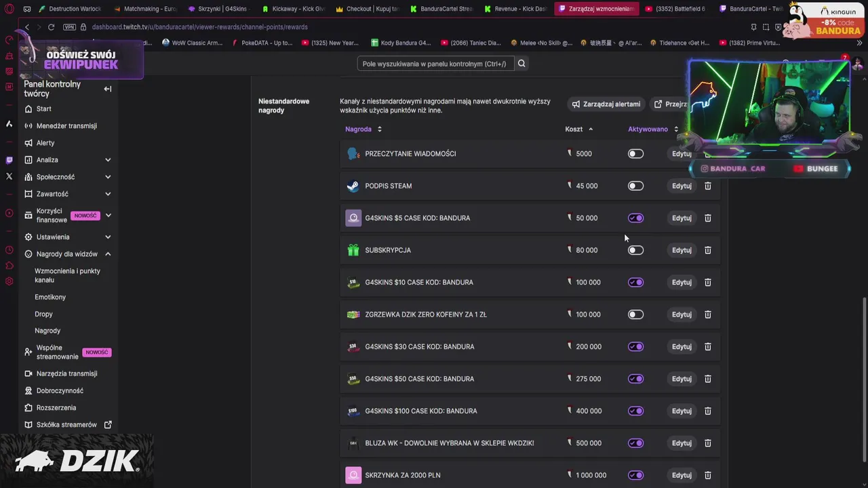The image size is (868, 488).
Task: Edit PRZECZYTANIE WIADOMOŚCI reward with Edytuj
Action: 682,154
